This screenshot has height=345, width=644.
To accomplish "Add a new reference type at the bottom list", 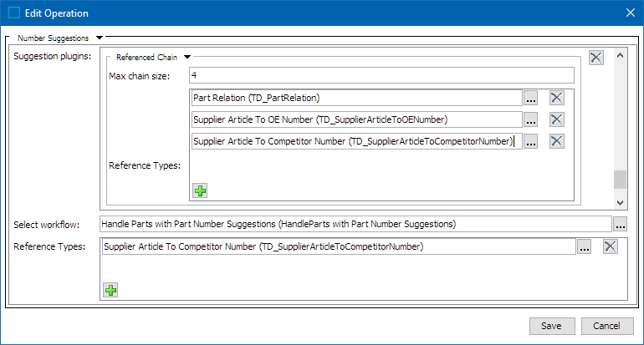I will [x=110, y=290].
